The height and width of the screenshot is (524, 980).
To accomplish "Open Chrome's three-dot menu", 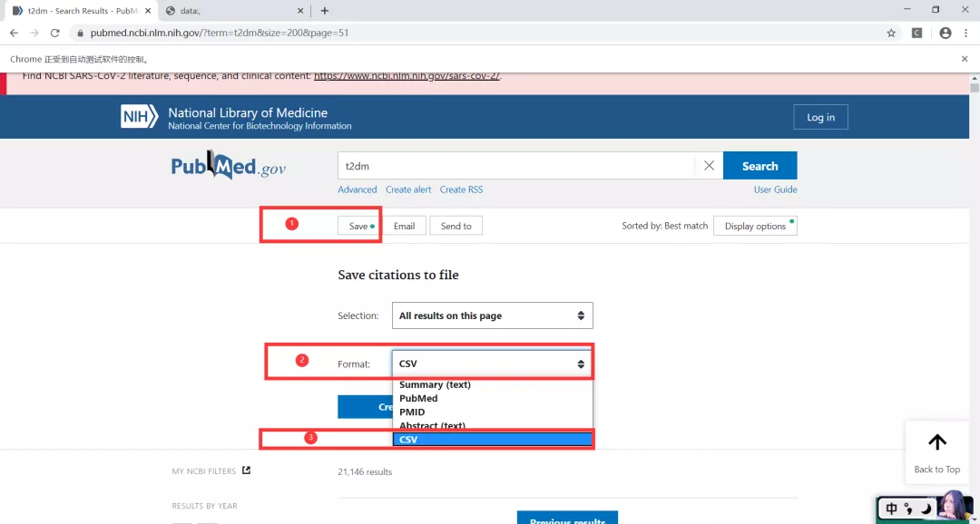I will click(966, 34).
